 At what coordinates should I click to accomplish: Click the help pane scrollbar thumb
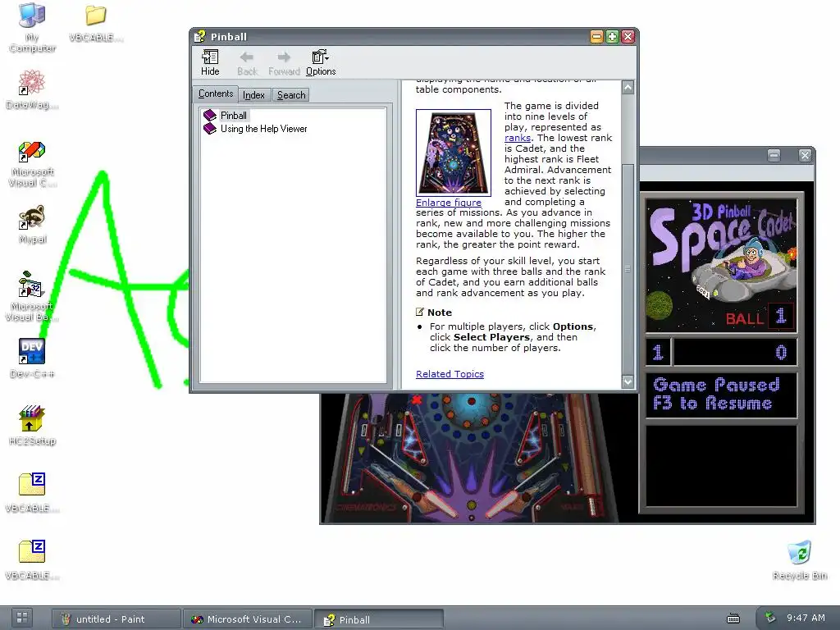click(x=628, y=269)
